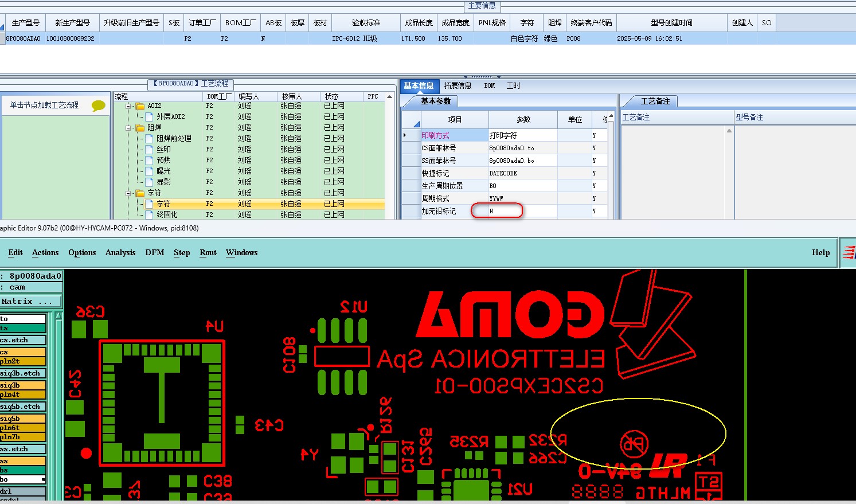Click document icon of highlighted 字符 row
This screenshot has height=504, width=856.
coord(150,204)
